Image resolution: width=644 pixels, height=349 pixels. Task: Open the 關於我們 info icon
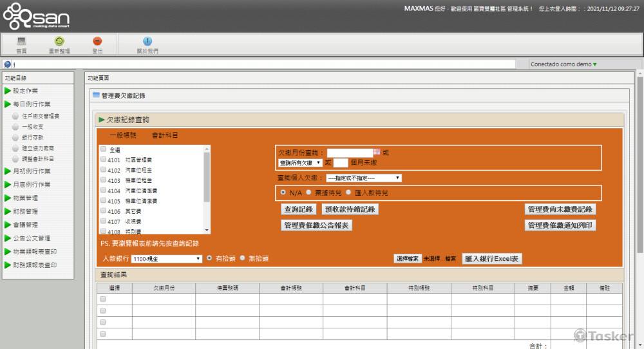point(147,41)
